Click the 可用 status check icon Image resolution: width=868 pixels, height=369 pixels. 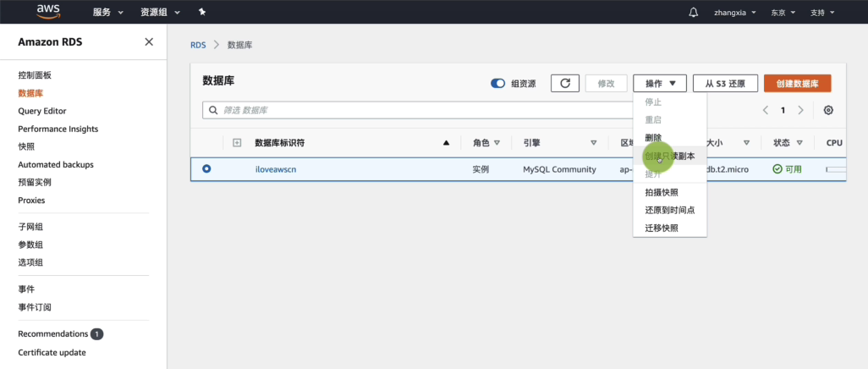777,169
